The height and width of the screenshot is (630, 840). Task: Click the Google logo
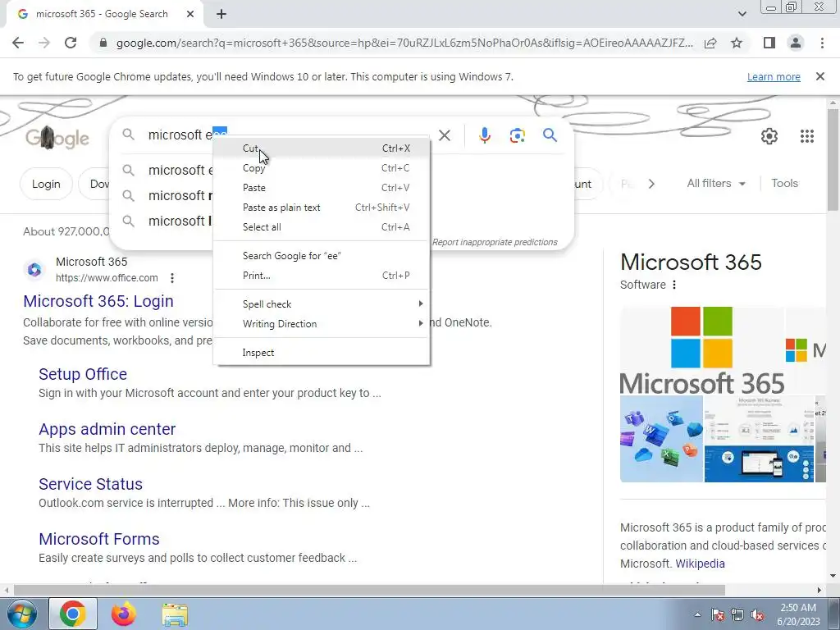click(57, 138)
